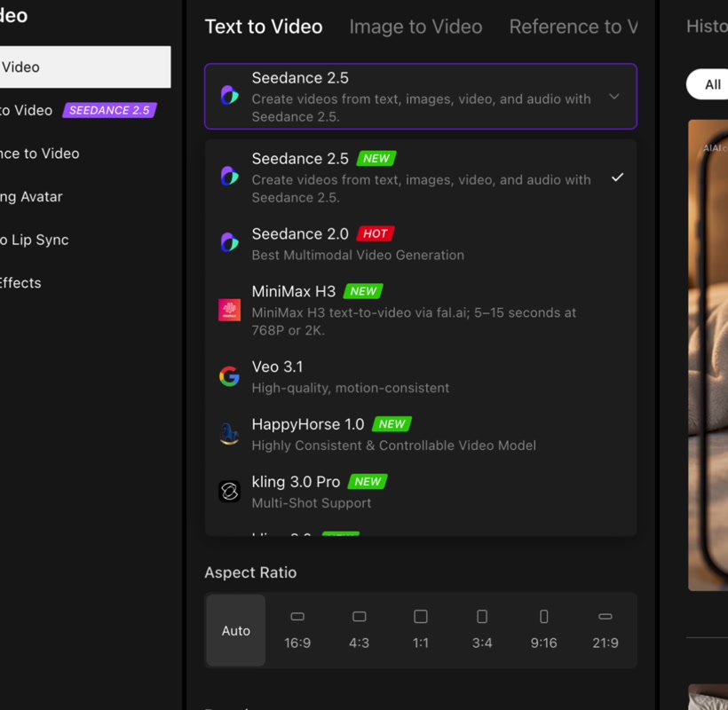Click Seedance 2.0 logo icon
The width and height of the screenshot is (728, 710).
tap(229, 242)
